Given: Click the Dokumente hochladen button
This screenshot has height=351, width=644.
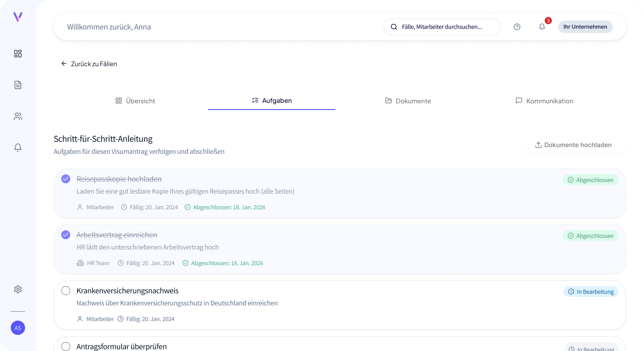Looking at the screenshot, I should tap(573, 145).
